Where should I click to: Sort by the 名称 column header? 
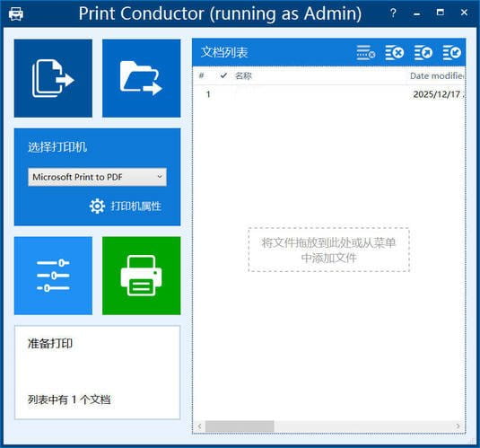(x=243, y=75)
